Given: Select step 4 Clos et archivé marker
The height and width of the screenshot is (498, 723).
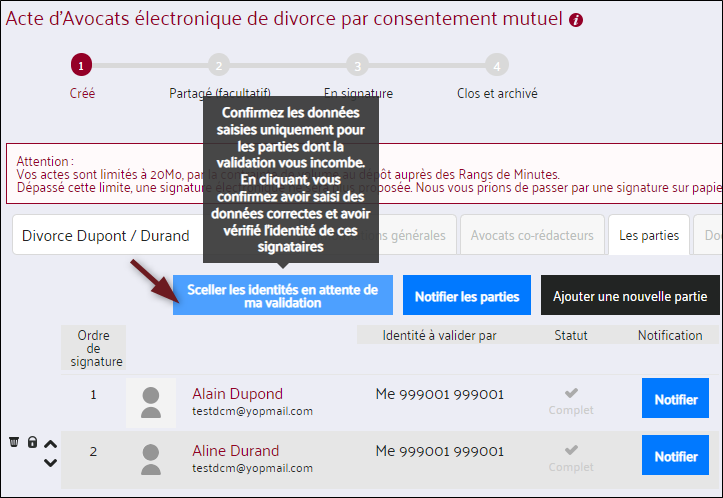Looking at the screenshot, I should tap(496, 65).
